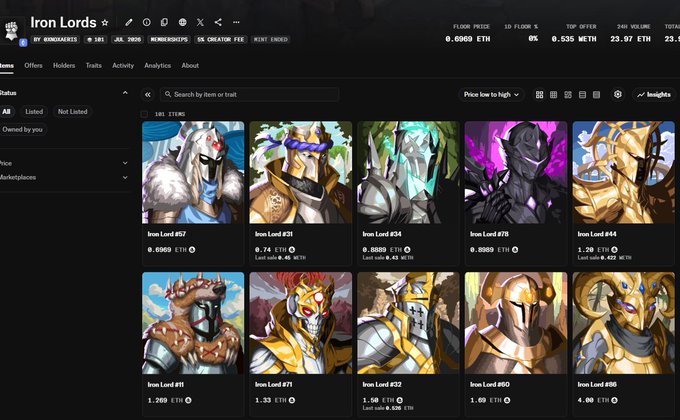Open the Traits tab
Image resolution: width=680 pixels, height=420 pixels.
coord(93,66)
